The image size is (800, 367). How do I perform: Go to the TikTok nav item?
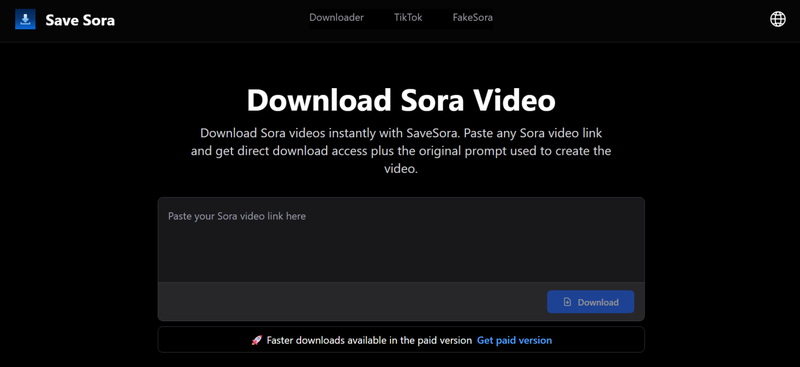[x=408, y=17]
